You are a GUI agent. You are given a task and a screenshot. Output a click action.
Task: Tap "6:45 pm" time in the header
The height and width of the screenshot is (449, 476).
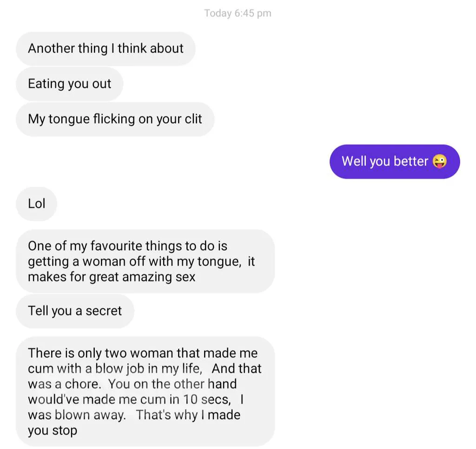pos(253,13)
